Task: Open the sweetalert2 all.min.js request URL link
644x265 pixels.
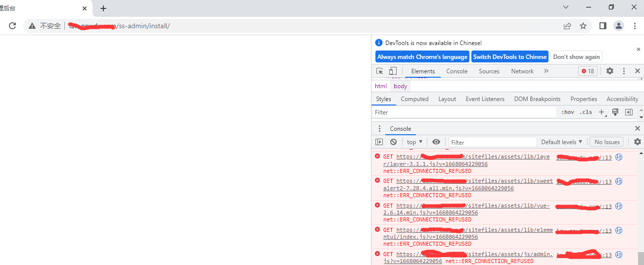Action: (468, 185)
